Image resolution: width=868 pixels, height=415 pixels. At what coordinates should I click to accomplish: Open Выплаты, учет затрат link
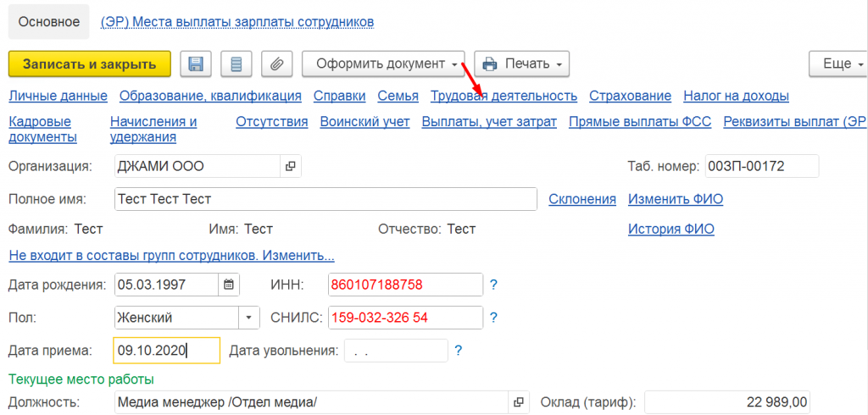click(489, 122)
